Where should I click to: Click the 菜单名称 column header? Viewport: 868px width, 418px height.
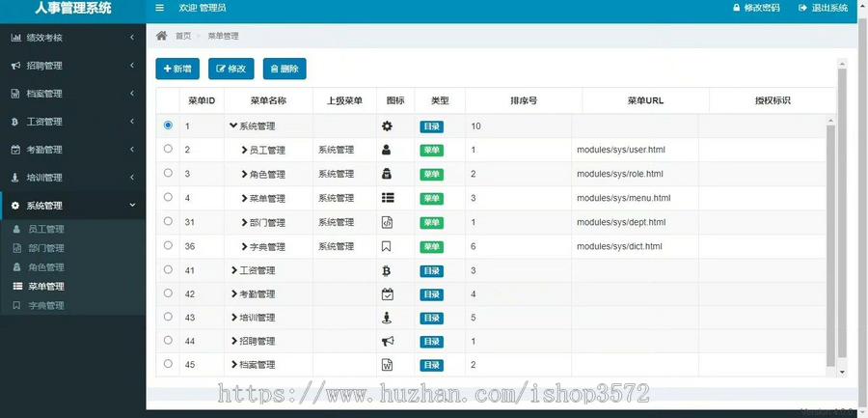[268, 100]
